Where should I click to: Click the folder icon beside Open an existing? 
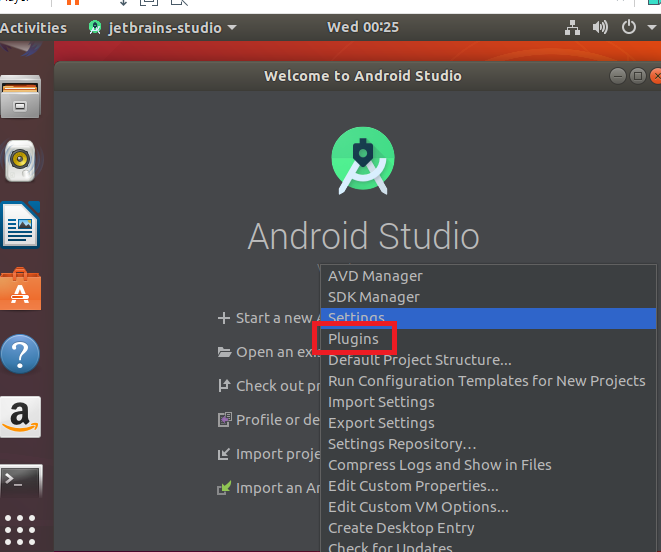(224, 352)
